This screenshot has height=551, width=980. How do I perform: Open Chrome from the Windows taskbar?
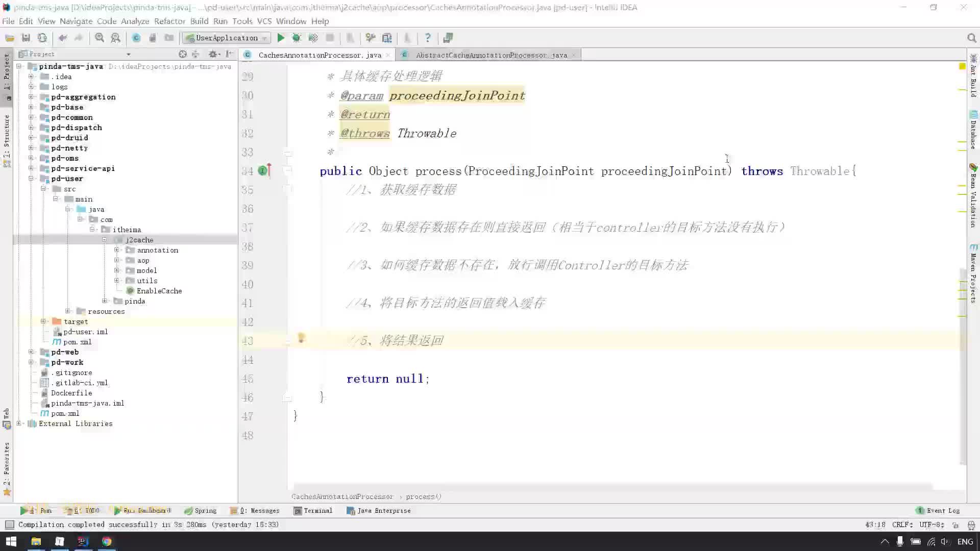107,541
